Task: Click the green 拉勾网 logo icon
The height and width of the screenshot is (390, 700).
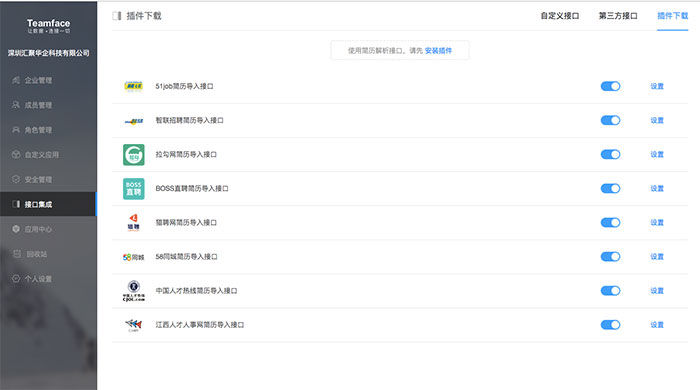Action: tap(133, 154)
